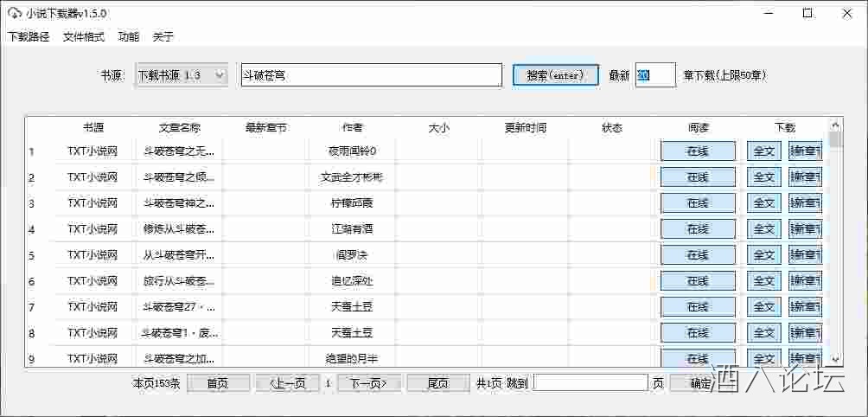Jump to 尾页 of results
Viewport: 868px width, 417px height.
438,383
